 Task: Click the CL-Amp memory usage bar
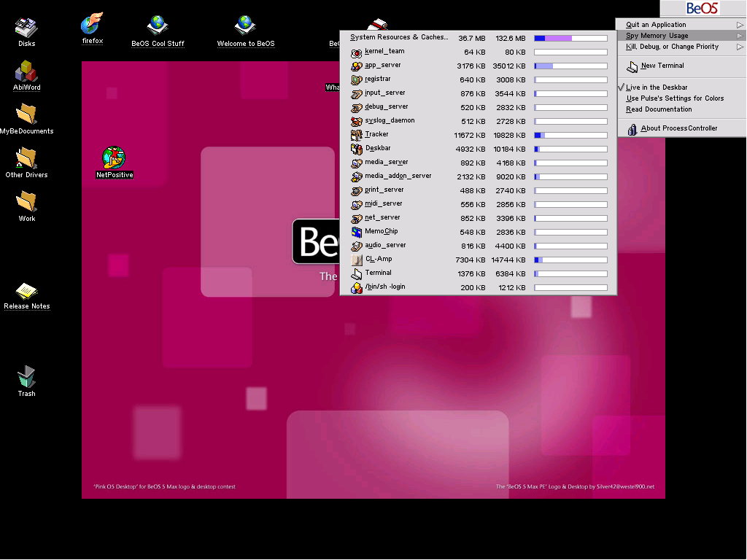click(570, 260)
